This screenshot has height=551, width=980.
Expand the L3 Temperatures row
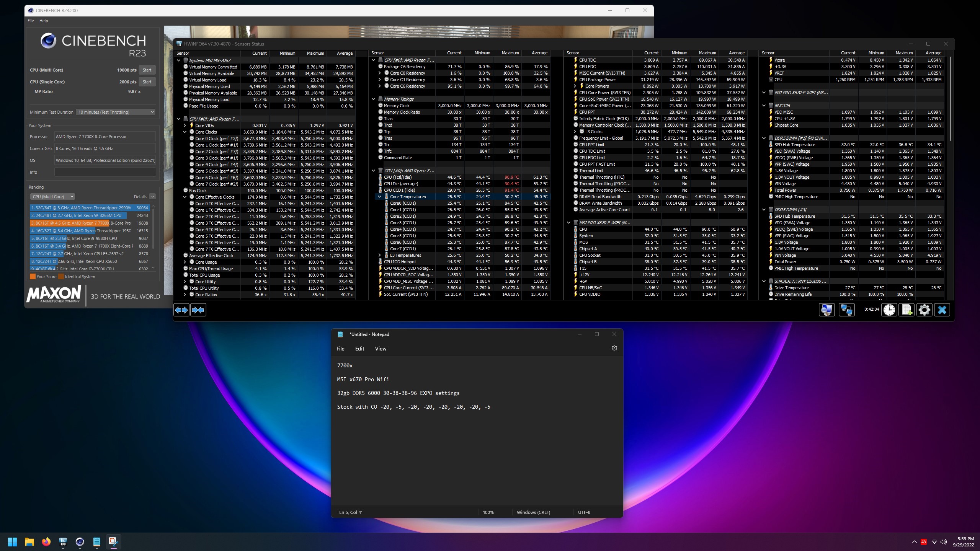point(379,255)
